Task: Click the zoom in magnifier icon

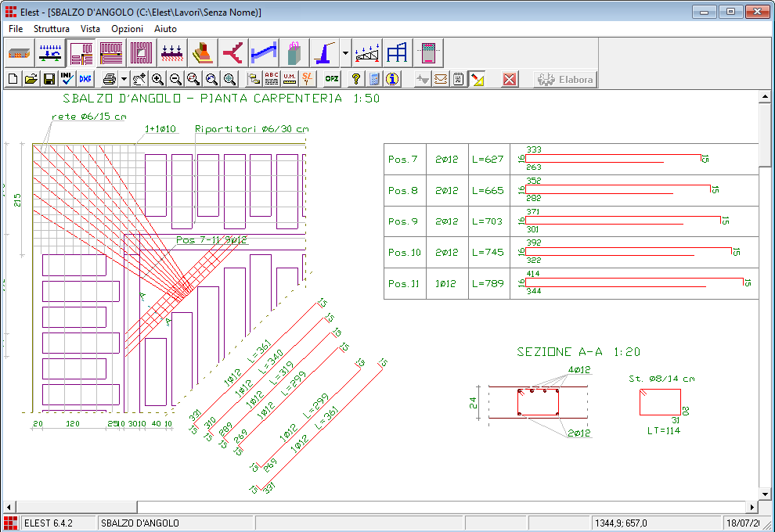Action: point(158,79)
